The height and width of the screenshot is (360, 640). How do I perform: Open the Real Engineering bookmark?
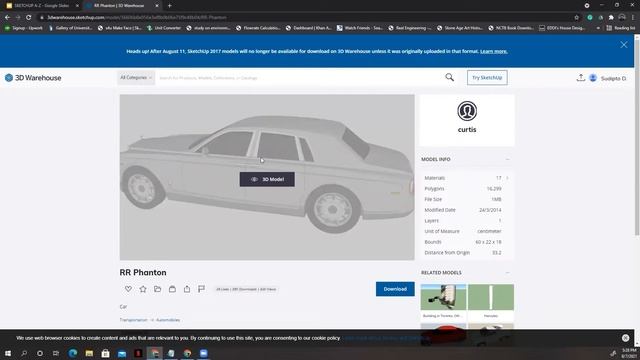click(410, 28)
